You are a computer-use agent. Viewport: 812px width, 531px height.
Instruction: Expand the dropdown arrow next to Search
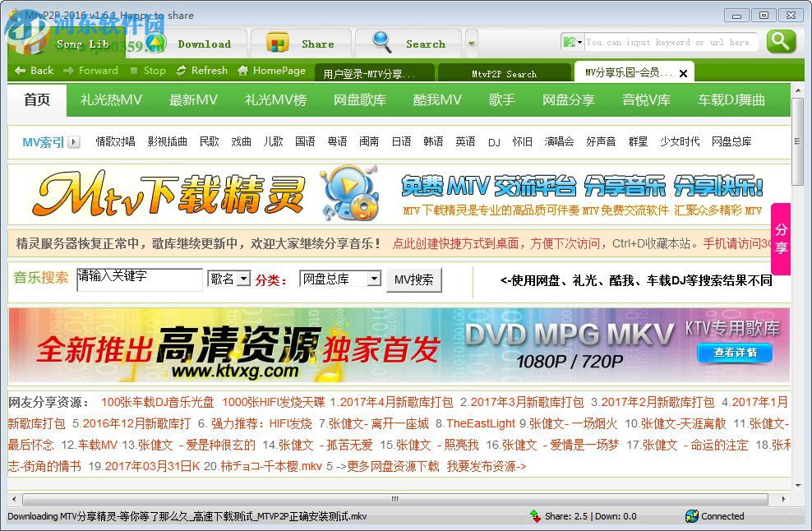[471, 43]
